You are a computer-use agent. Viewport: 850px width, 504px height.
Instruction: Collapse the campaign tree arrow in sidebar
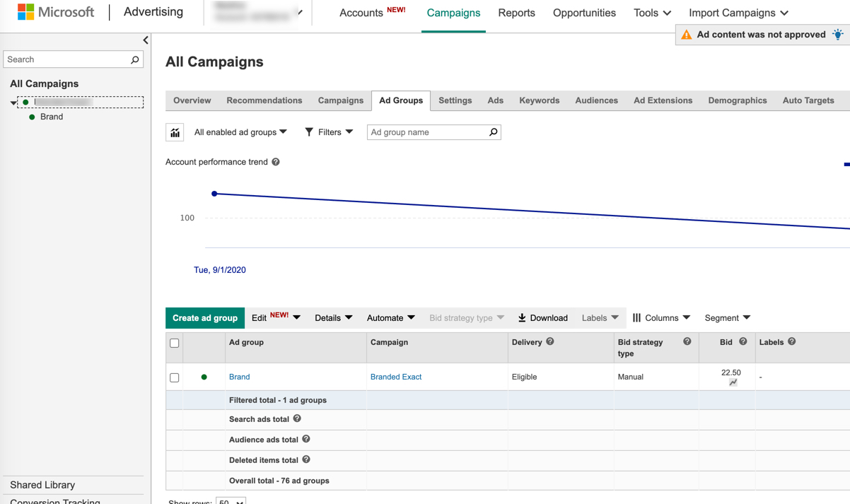pos(13,103)
